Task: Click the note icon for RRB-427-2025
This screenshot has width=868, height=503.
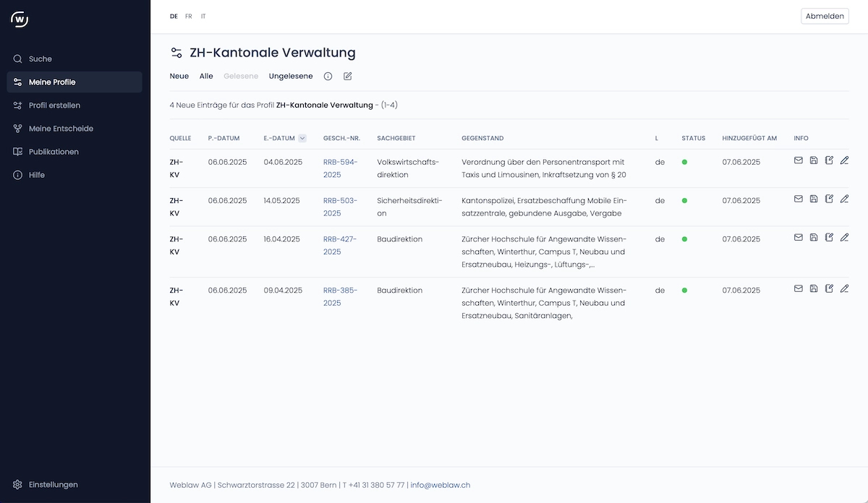Action: [829, 237]
